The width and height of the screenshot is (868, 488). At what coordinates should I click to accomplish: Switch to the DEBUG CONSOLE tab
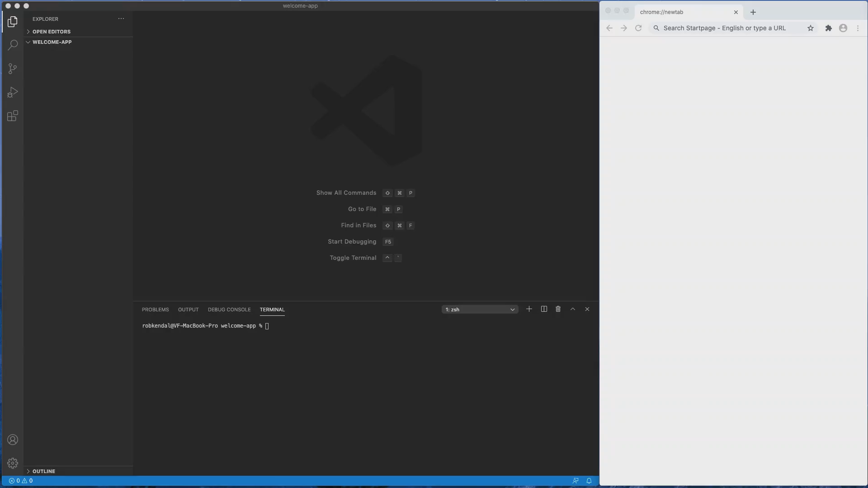[229, 310]
